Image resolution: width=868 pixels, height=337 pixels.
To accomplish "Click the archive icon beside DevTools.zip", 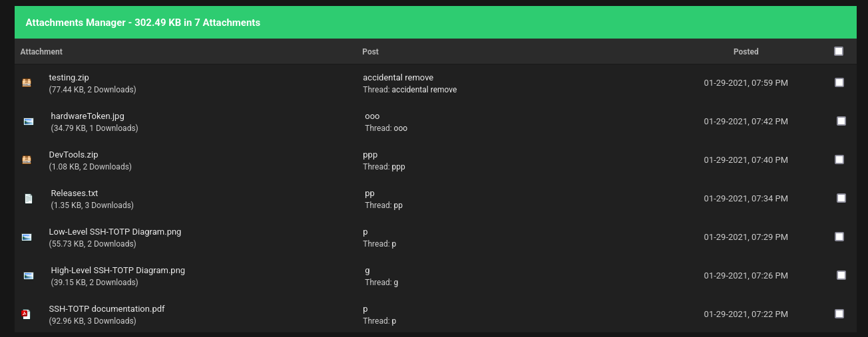I will 27,160.
